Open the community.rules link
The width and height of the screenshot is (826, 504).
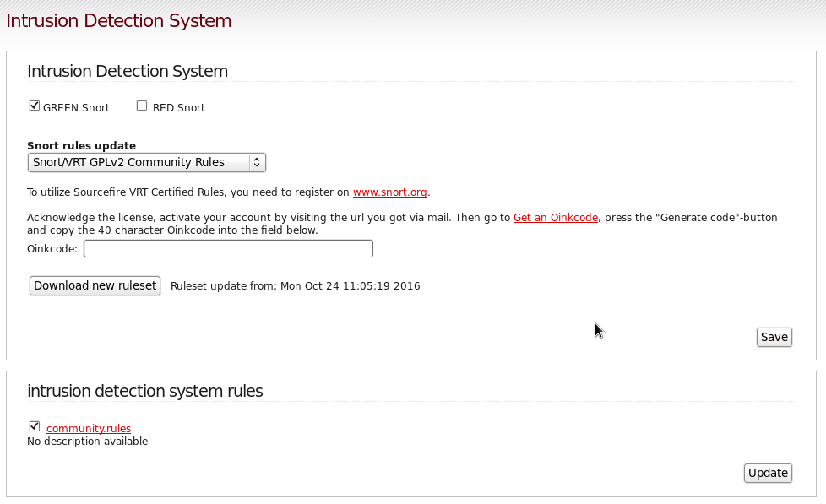coord(89,429)
